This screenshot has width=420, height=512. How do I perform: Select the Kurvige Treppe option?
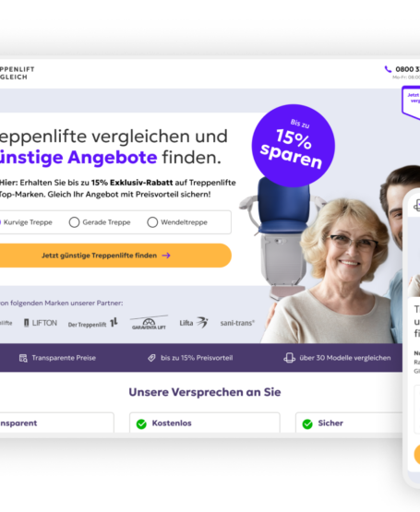pos(26,222)
